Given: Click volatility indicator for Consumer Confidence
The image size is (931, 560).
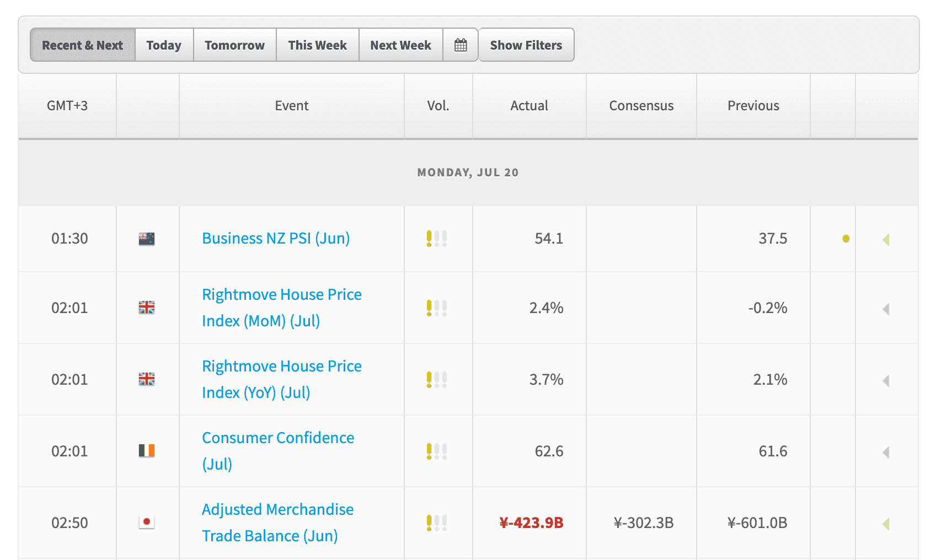Looking at the screenshot, I should (x=436, y=451).
